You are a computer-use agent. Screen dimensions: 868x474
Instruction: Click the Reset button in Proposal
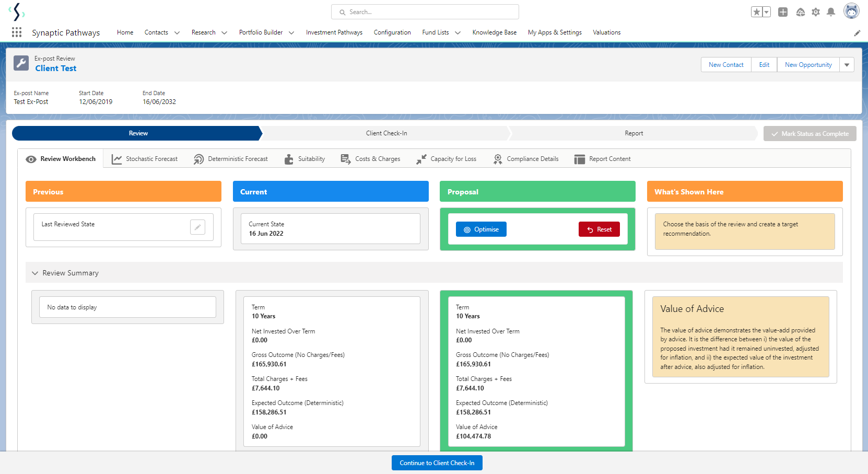coord(599,229)
